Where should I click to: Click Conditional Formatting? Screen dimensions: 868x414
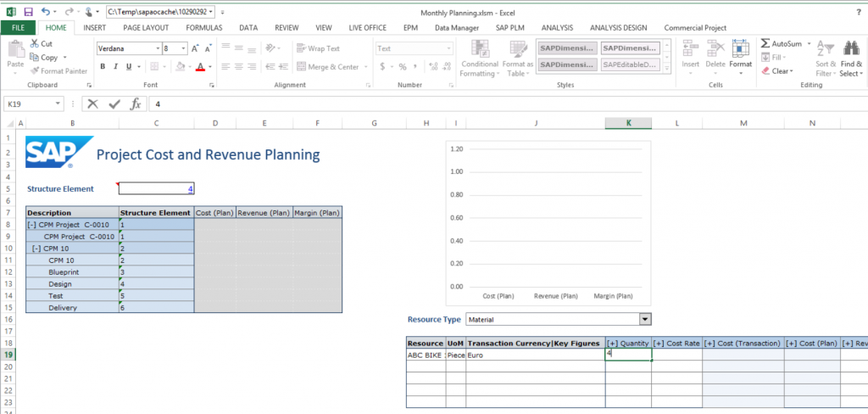tap(480, 59)
